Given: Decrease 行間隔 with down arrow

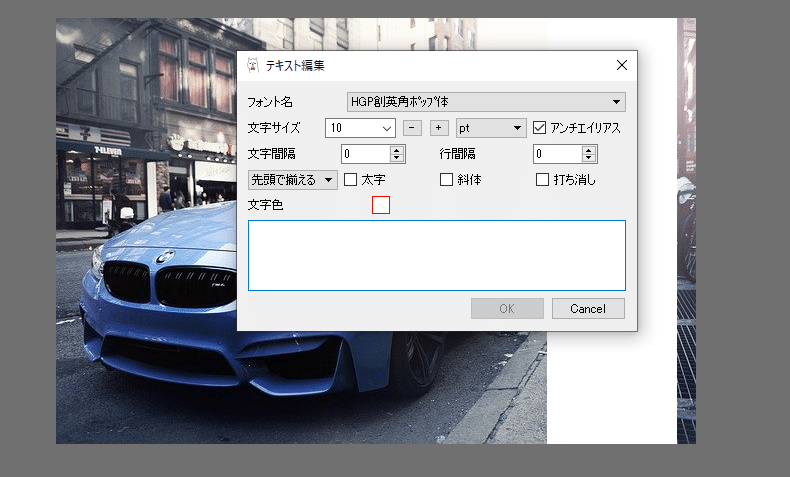Looking at the screenshot, I should tap(588, 158).
